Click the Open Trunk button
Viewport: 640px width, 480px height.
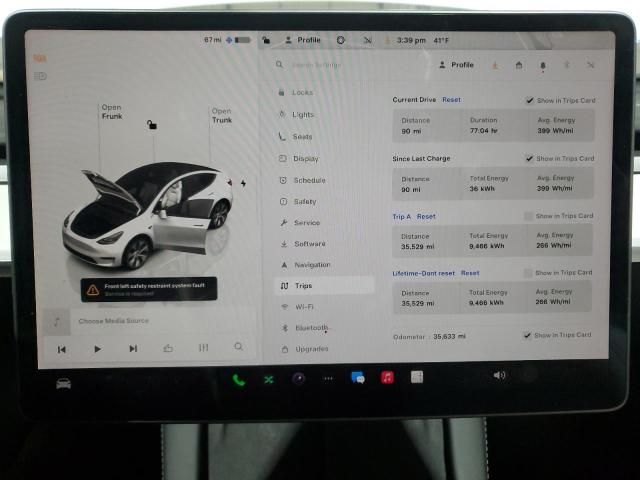222,116
